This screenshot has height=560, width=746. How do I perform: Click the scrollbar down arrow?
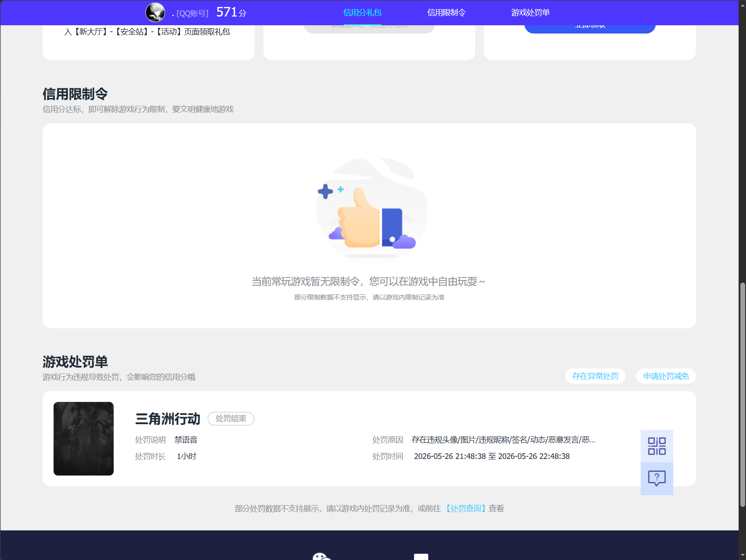[x=743, y=556]
